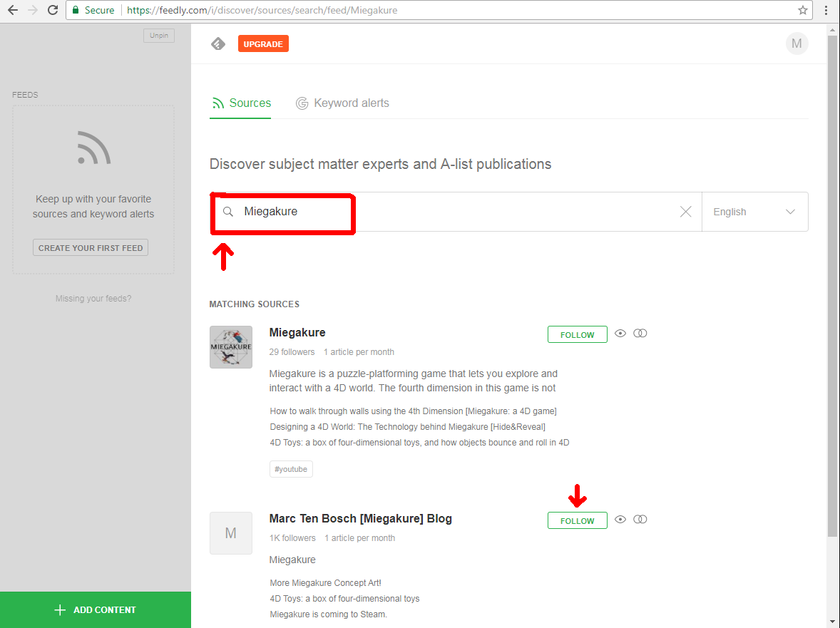Open the English language dropdown
The width and height of the screenshot is (840, 628).
click(754, 212)
